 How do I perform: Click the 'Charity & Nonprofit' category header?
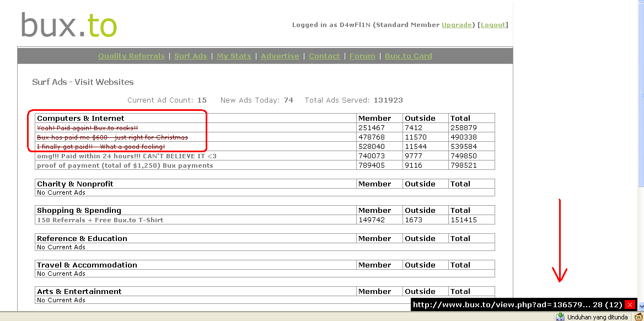coord(75,184)
